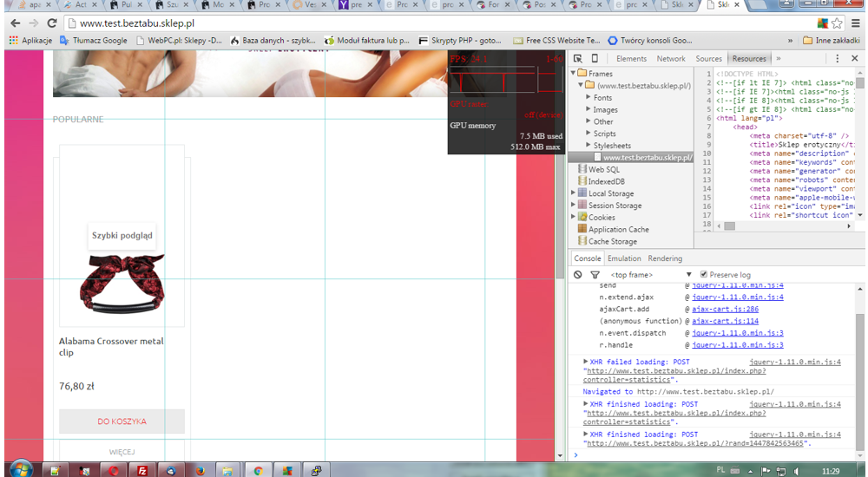Image resolution: width=868 pixels, height=477 pixels.
Task: Collapse the Frames tree node
Action: tap(574, 73)
